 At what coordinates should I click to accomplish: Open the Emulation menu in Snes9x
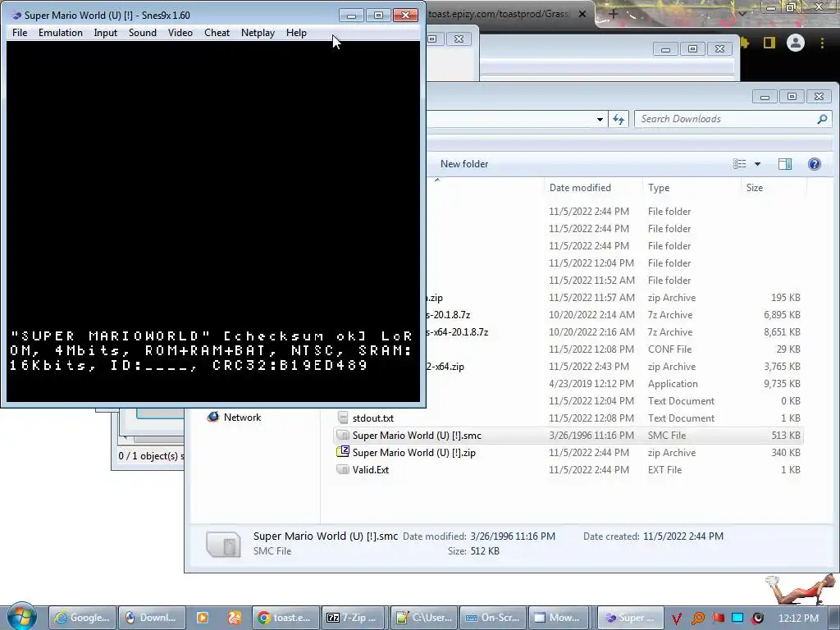[61, 33]
